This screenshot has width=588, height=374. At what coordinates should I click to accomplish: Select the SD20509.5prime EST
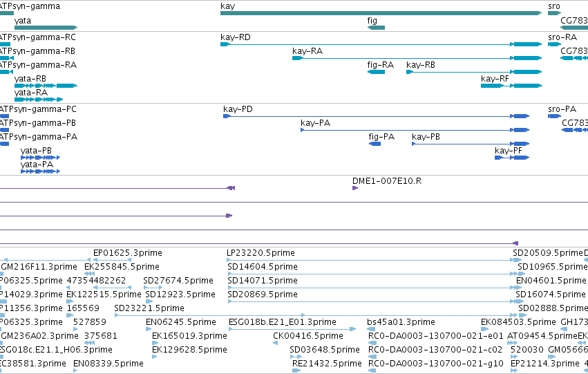(x=518, y=260)
